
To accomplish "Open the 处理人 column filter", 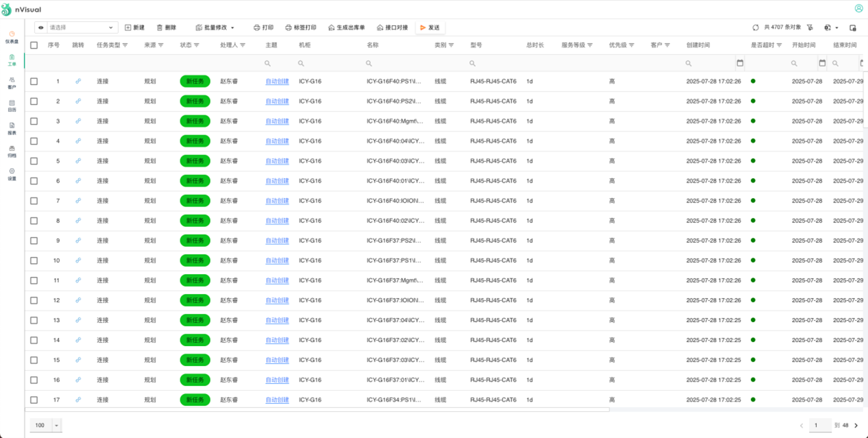I will click(243, 45).
